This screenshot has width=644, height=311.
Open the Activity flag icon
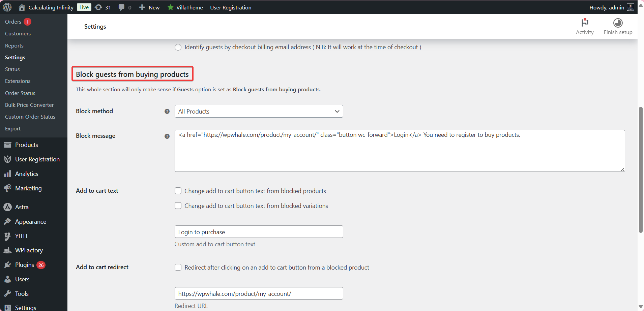(x=585, y=22)
